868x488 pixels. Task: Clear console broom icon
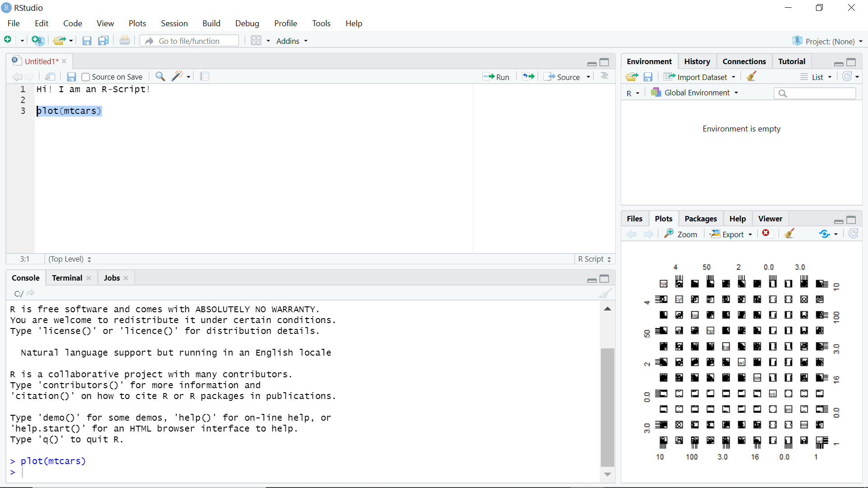[605, 293]
